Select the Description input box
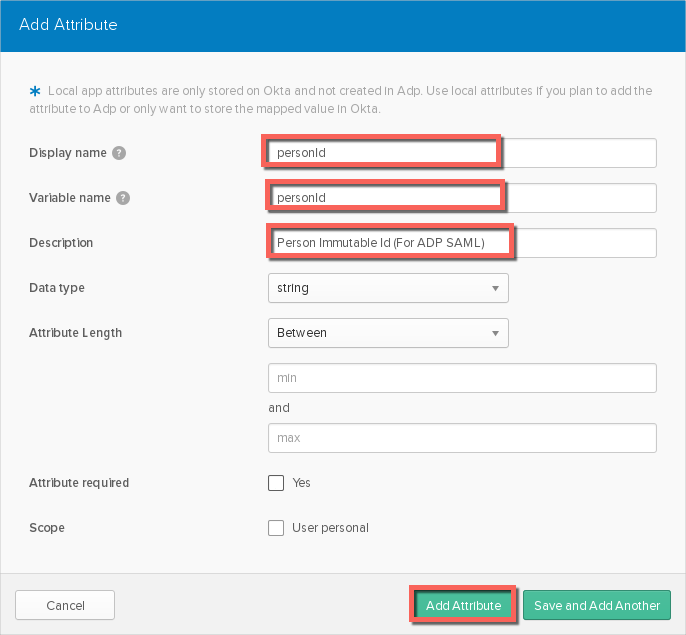Viewport: 686px width, 635px height. click(x=461, y=243)
